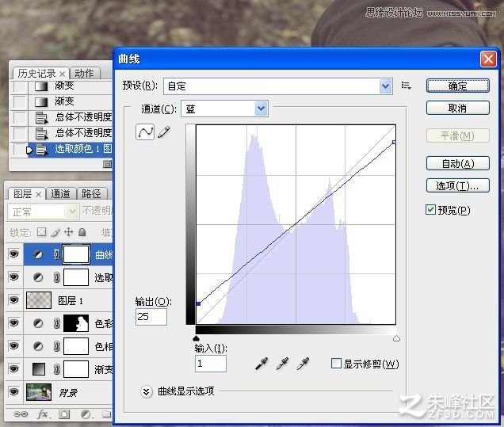Image resolution: width=504 pixels, height=427 pixels.
Task: Toggle the Preview checkbox
Action: 430,210
